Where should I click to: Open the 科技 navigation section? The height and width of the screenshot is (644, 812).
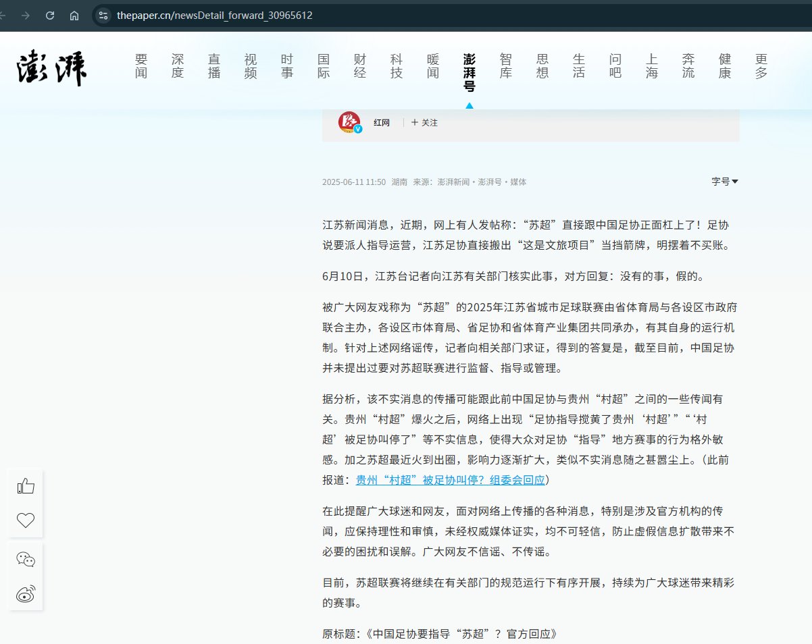pyautogui.click(x=397, y=66)
